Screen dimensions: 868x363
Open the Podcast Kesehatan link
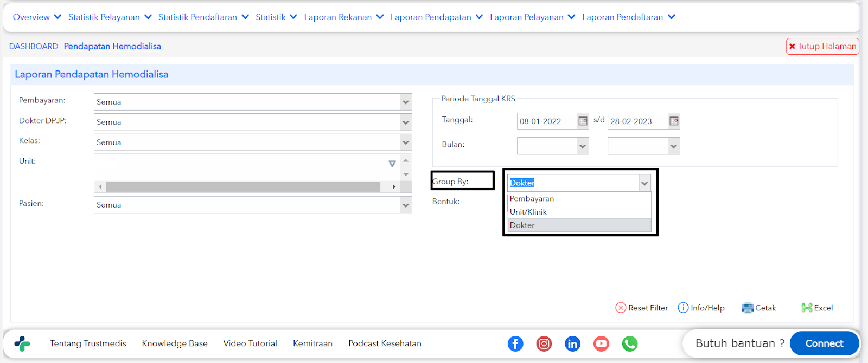pos(385,343)
